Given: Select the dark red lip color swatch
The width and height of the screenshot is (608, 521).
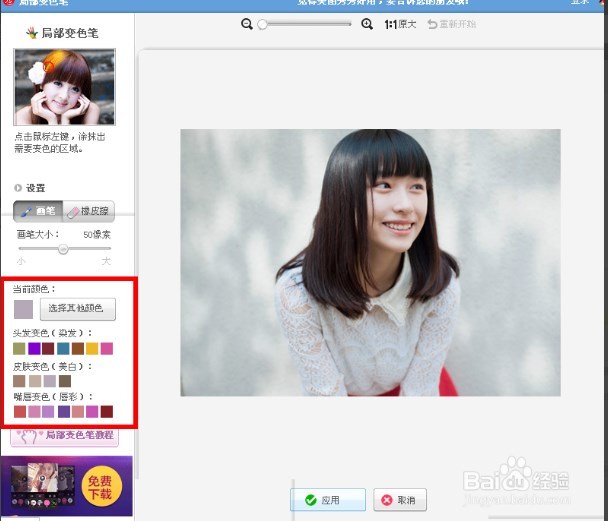Looking at the screenshot, I should pyautogui.click(x=107, y=411).
